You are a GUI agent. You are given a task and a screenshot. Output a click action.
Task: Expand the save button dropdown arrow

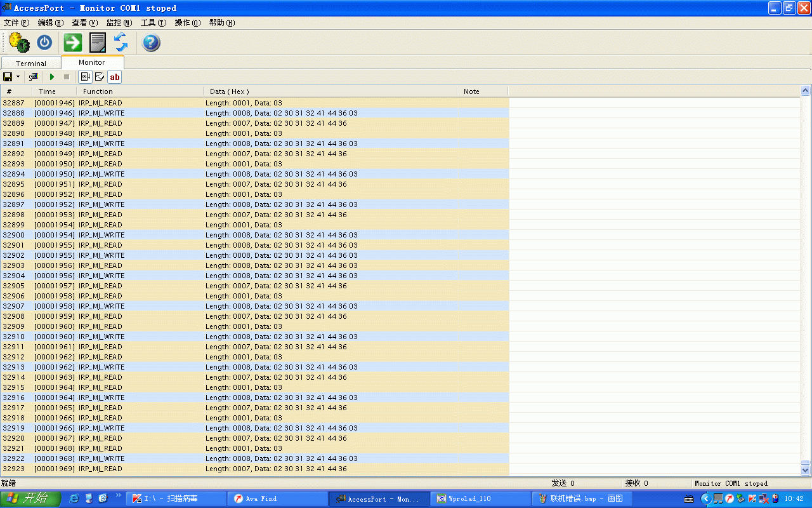coord(18,77)
